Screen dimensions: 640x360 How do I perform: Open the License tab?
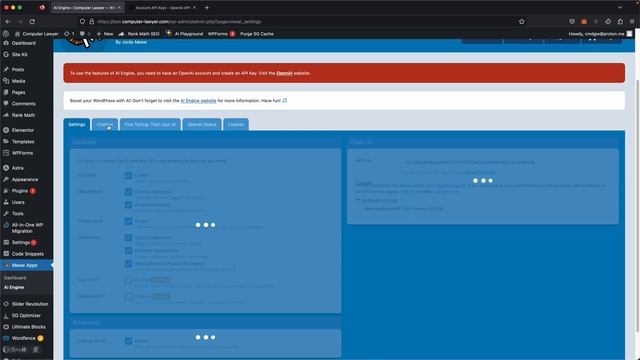coord(236,124)
